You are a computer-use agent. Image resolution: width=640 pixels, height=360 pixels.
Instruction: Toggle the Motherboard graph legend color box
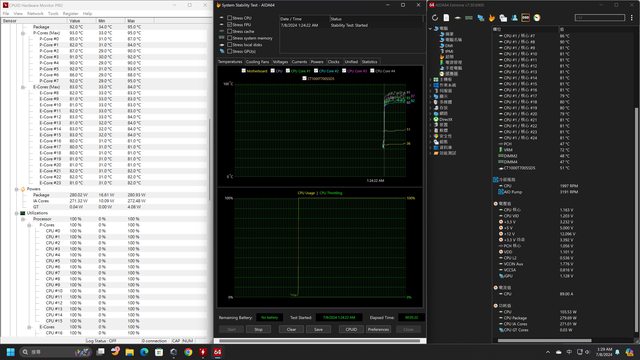[x=244, y=71]
